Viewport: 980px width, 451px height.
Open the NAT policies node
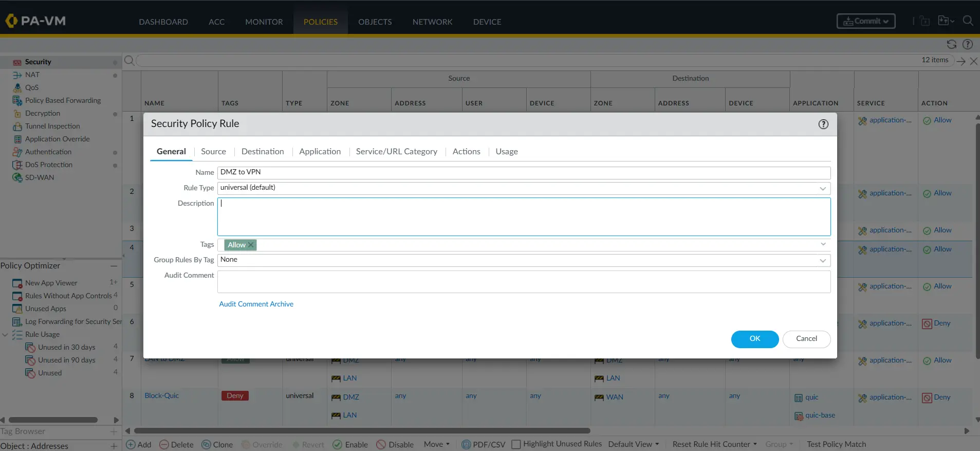tap(32, 75)
